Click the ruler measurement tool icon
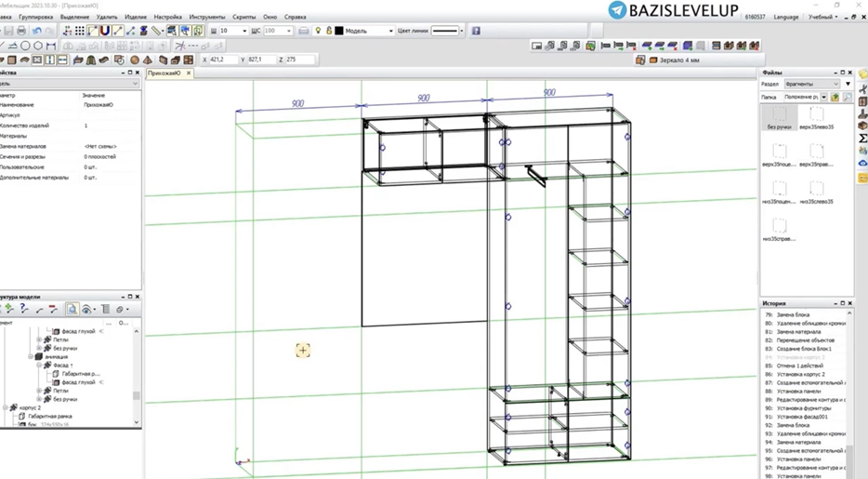The height and width of the screenshot is (479, 868). click(157, 31)
